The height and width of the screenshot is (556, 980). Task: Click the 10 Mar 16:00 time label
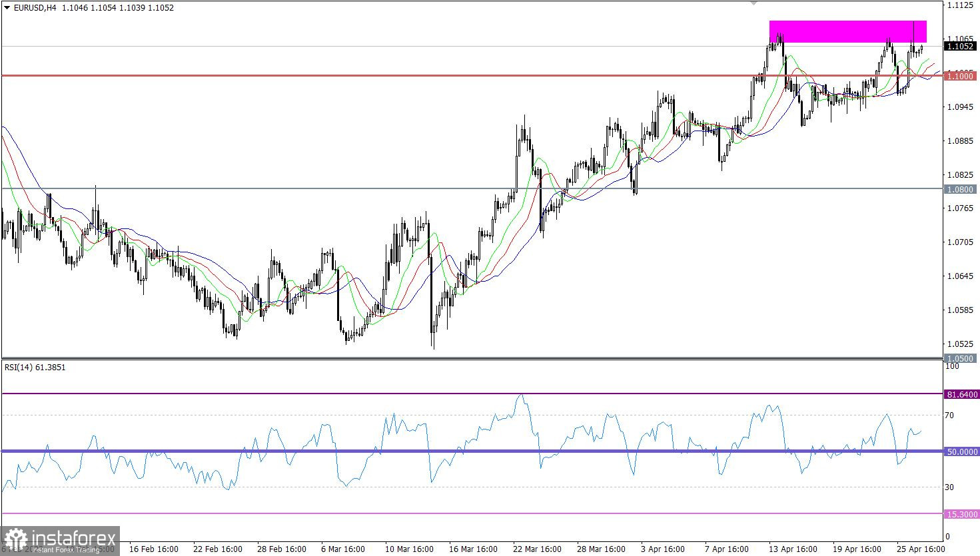point(409,549)
